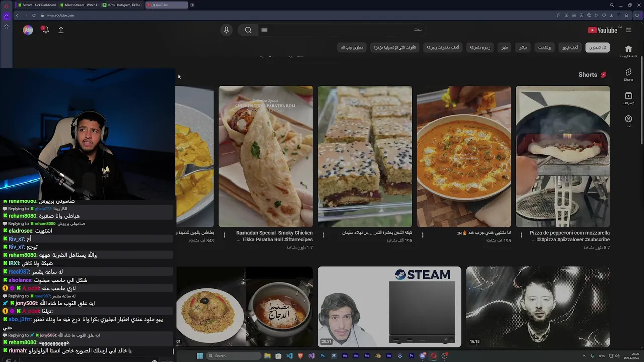Switch to M7nss Stream tab
Viewport: 644px width, 362px height.
click(x=80, y=5)
